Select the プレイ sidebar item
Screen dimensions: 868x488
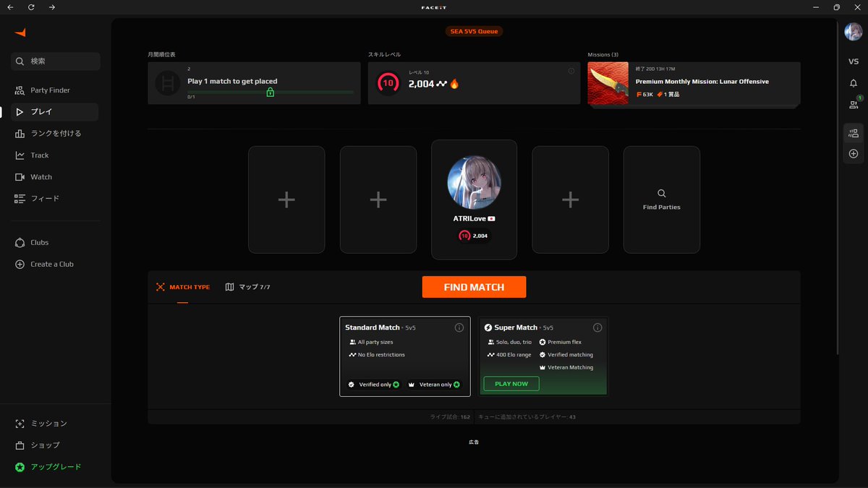pos(55,112)
